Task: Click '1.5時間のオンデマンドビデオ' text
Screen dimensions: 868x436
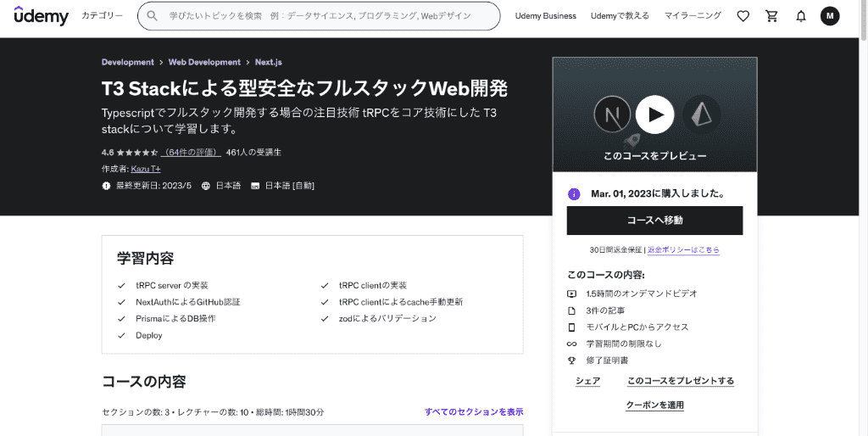Action: 642,293
